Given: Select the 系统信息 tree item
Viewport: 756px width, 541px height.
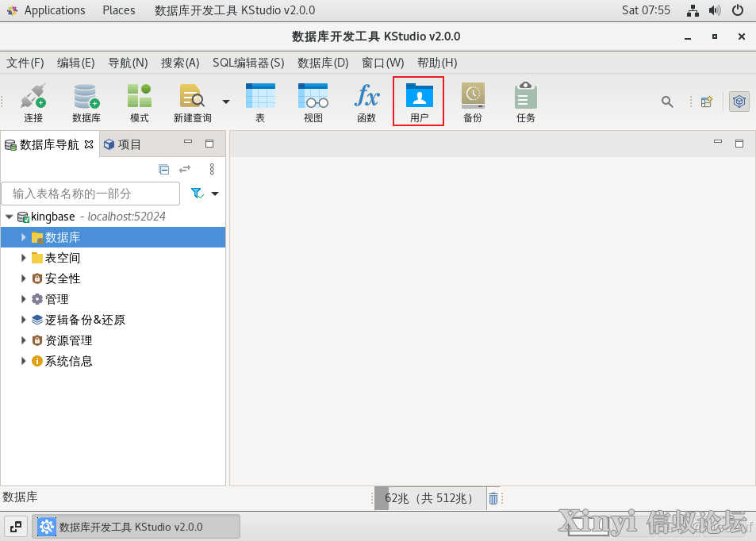Looking at the screenshot, I should tap(62, 361).
